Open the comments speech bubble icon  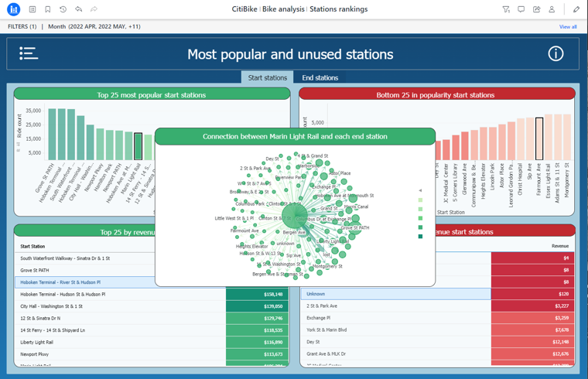pyautogui.click(x=521, y=9)
